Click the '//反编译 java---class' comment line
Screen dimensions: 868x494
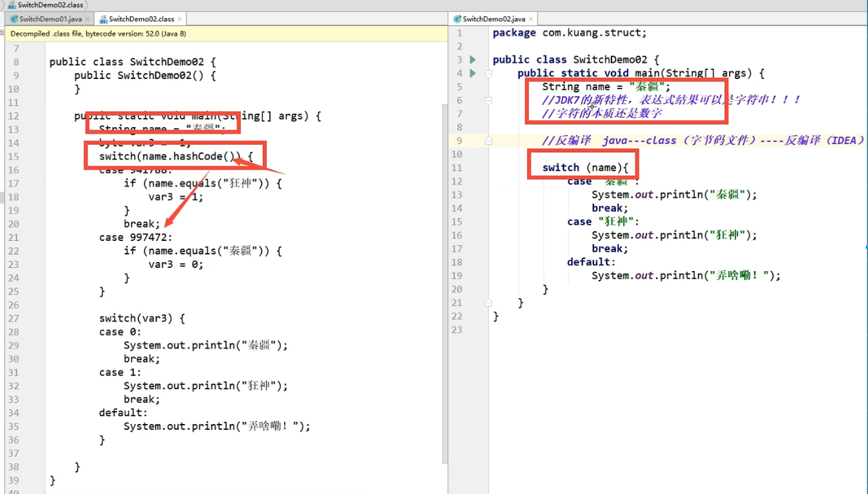(x=703, y=141)
